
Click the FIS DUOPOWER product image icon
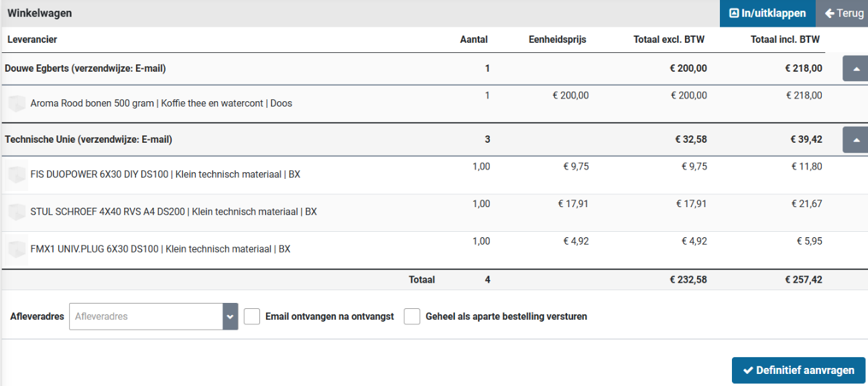point(17,175)
